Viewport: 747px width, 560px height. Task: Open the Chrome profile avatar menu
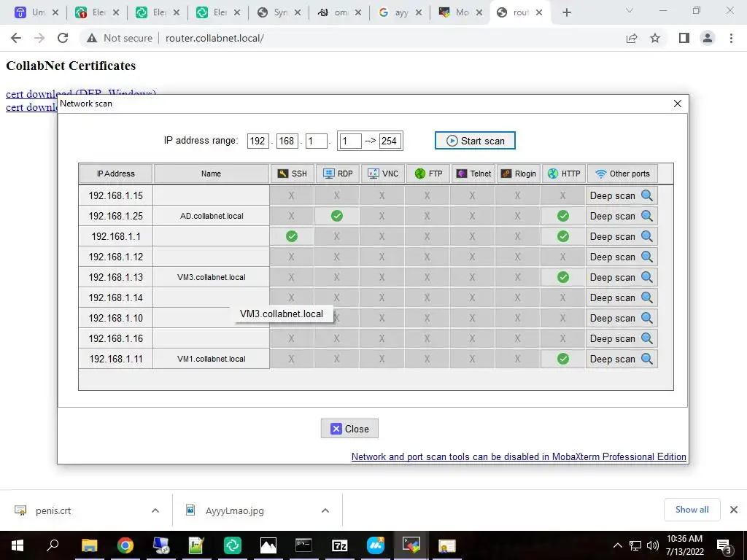708,38
